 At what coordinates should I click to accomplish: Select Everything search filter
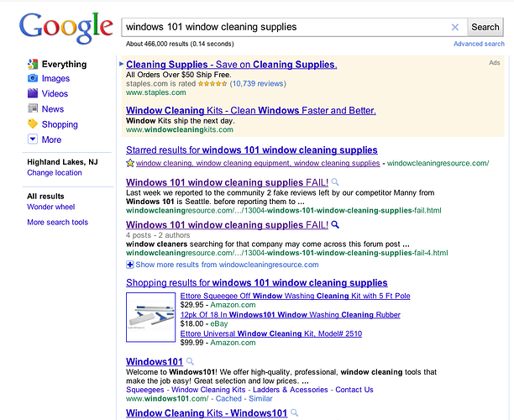(x=64, y=65)
